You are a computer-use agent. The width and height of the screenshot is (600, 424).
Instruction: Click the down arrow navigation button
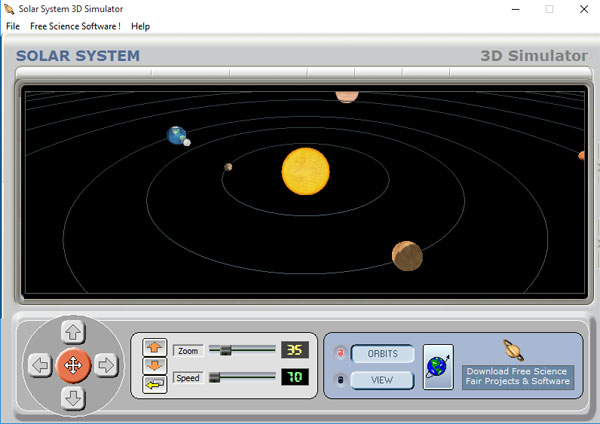click(73, 398)
